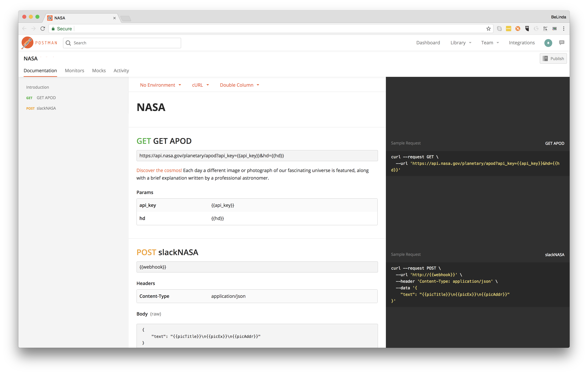The width and height of the screenshot is (588, 374).
Task: Click the GET GET APOD heading
Action: 164,141
